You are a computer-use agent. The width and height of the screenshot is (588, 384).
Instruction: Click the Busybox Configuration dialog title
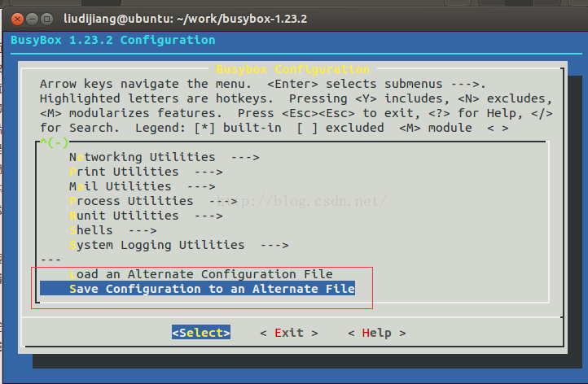pyautogui.click(x=292, y=69)
